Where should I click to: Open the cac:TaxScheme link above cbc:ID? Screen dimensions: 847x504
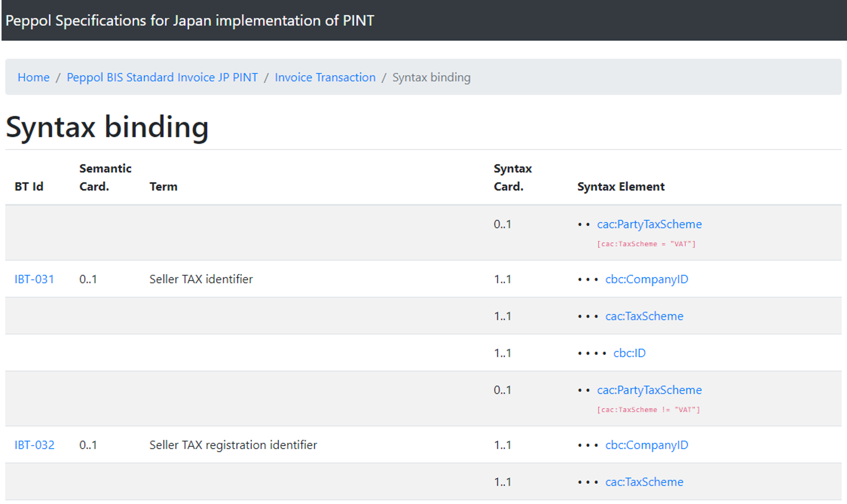click(x=644, y=316)
